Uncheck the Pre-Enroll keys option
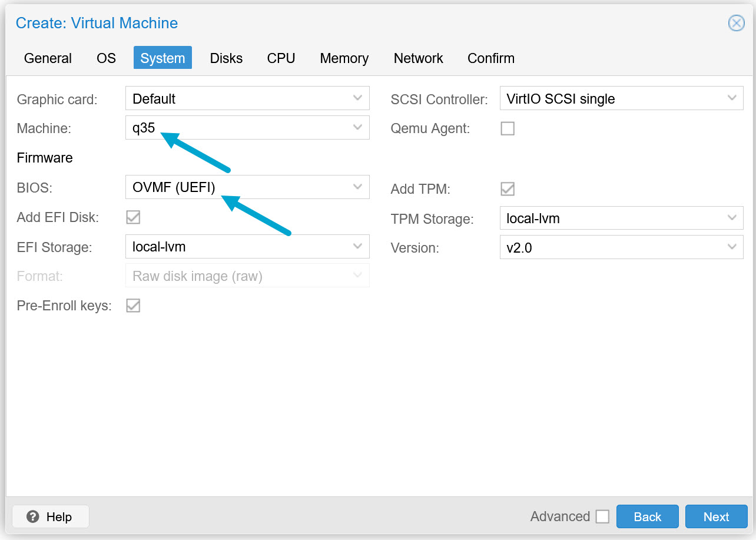Screen dimensions: 756x540 132,305
